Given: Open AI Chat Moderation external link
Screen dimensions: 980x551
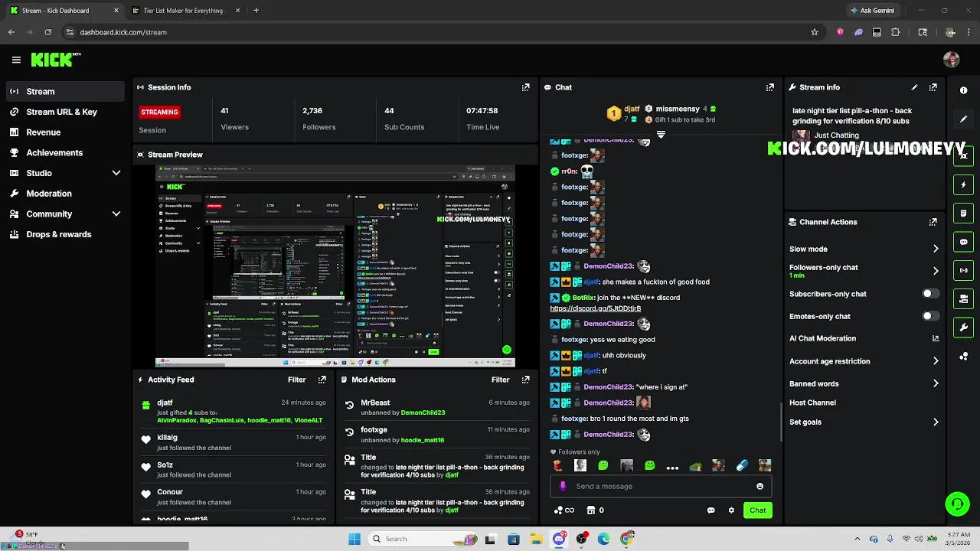Looking at the screenshot, I should 936,338.
